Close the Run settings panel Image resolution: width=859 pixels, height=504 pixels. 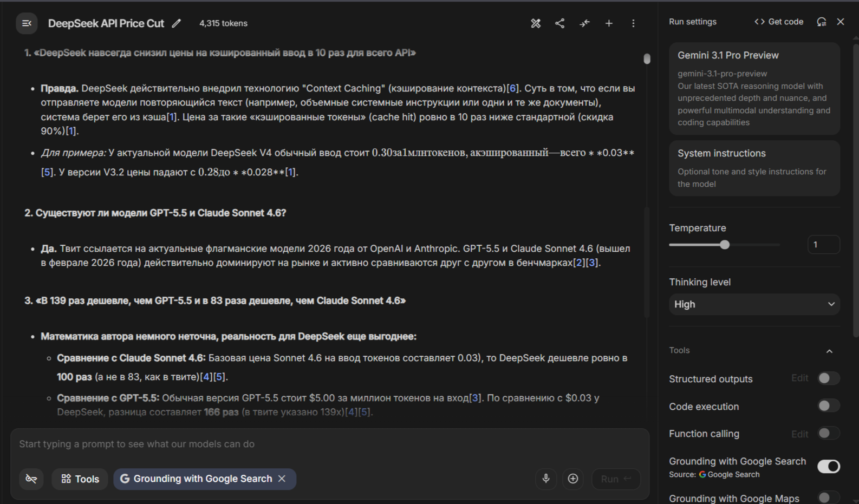click(x=841, y=22)
